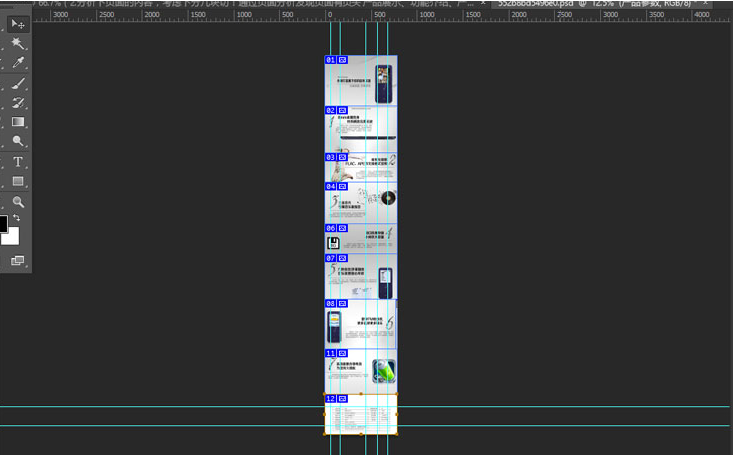The width and height of the screenshot is (733, 455).
Task: Pick the Eyedropper tool
Action: click(x=17, y=64)
